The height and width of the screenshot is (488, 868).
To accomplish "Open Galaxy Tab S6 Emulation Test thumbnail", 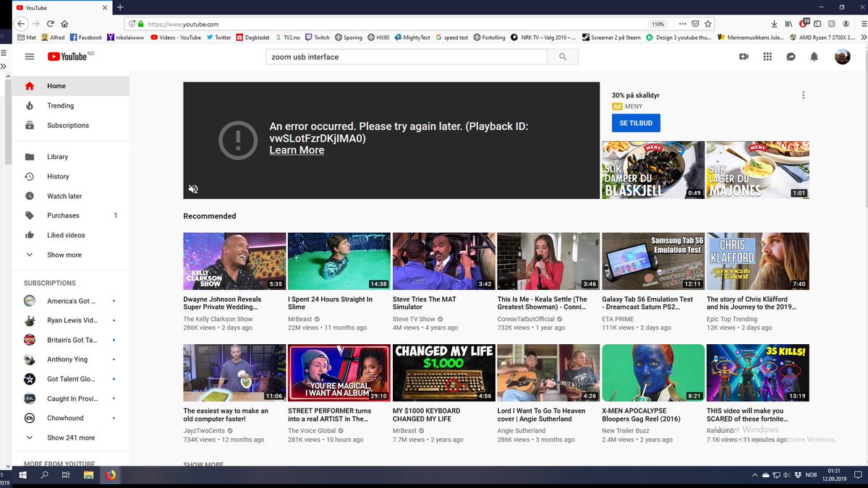I will point(653,261).
